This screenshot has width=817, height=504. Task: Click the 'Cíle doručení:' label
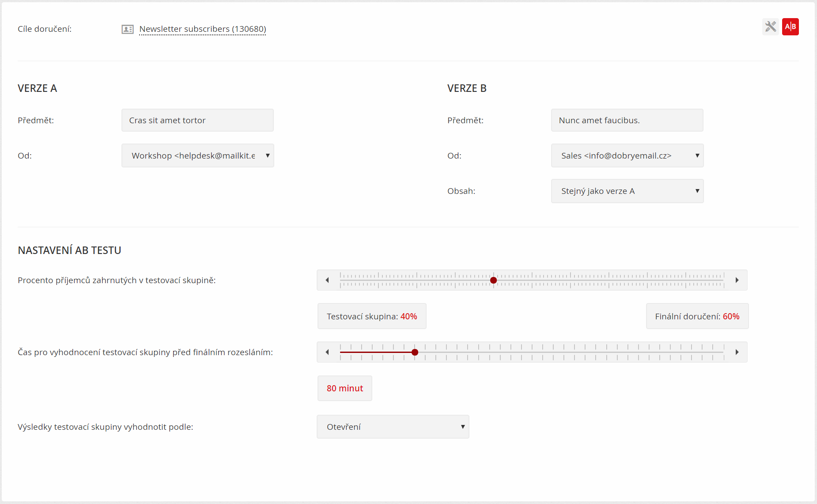(x=45, y=29)
